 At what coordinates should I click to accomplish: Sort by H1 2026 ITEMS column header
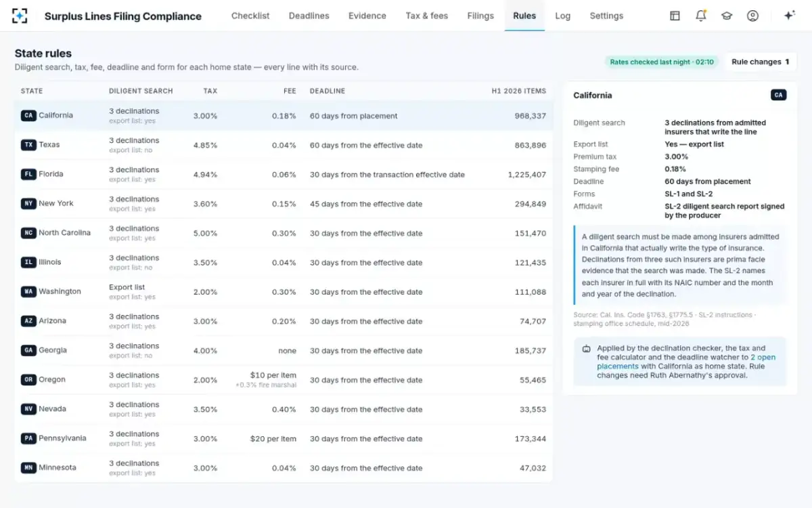tap(519, 91)
